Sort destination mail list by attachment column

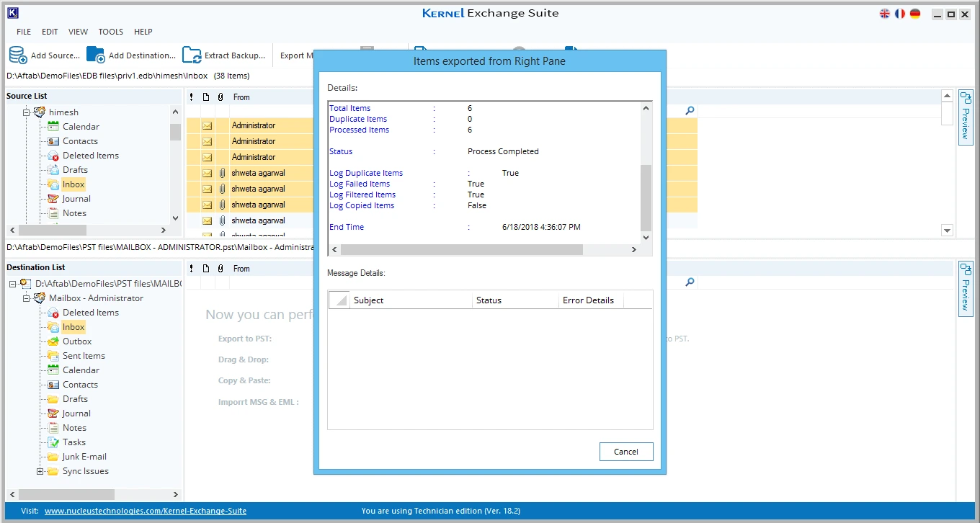pyautogui.click(x=220, y=269)
